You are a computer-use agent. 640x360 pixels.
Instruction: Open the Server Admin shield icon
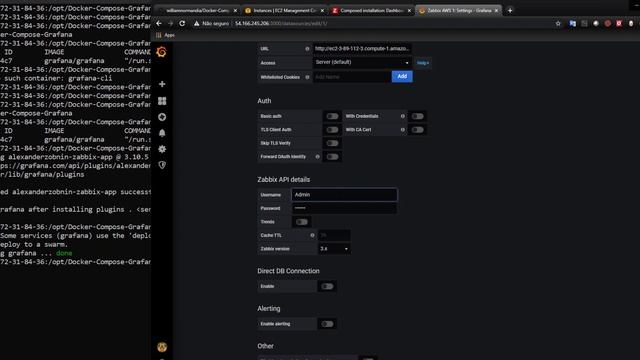coord(162,165)
